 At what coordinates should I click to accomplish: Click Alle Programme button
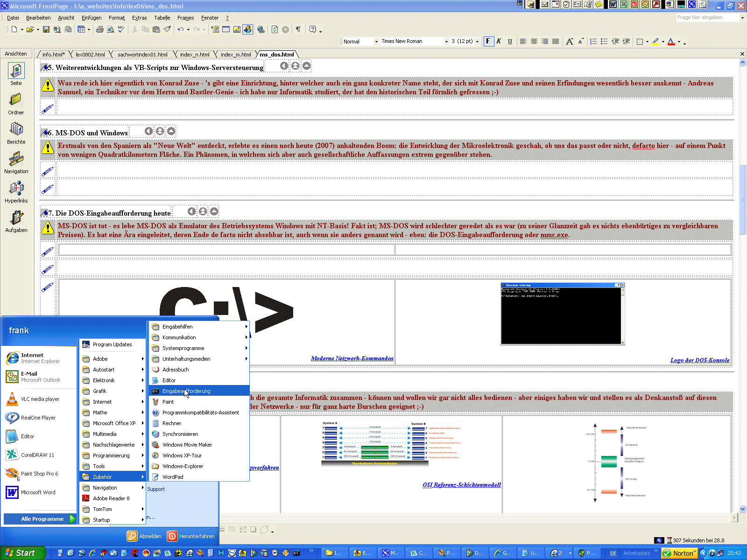(40, 519)
